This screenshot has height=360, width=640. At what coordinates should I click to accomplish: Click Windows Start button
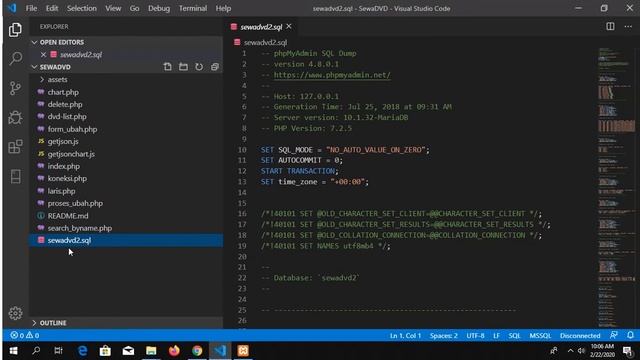13,351
